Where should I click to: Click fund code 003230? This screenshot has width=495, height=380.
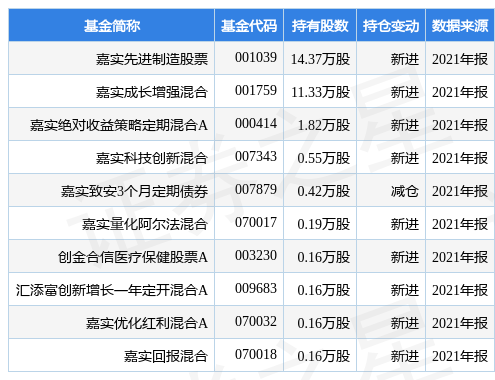tap(256, 256)
